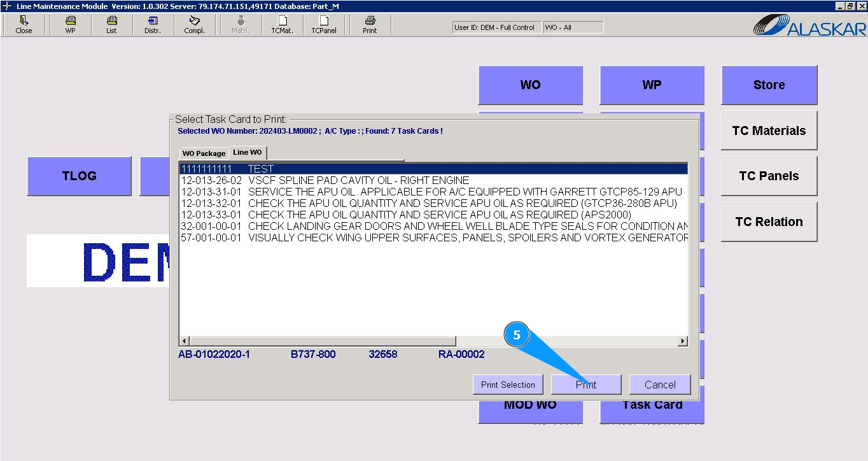This screenshot has height=461, width=868.
Task: Select task card 12-013-31-01 service APU oil
Action: [x=433, y=192]
